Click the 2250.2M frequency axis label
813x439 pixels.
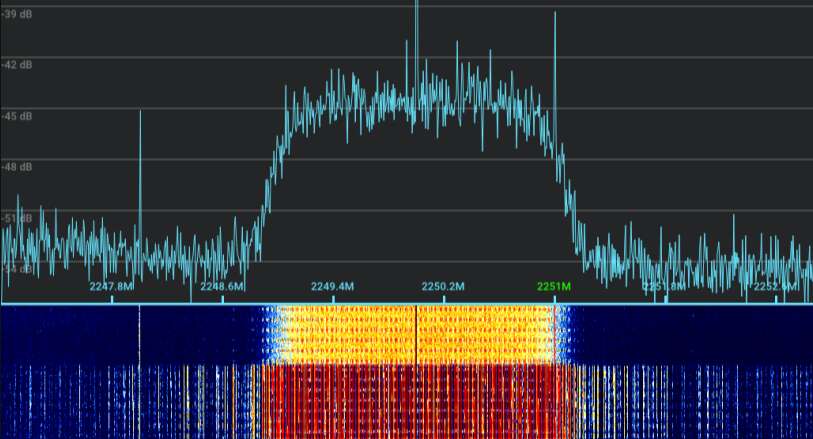[443, 286]
